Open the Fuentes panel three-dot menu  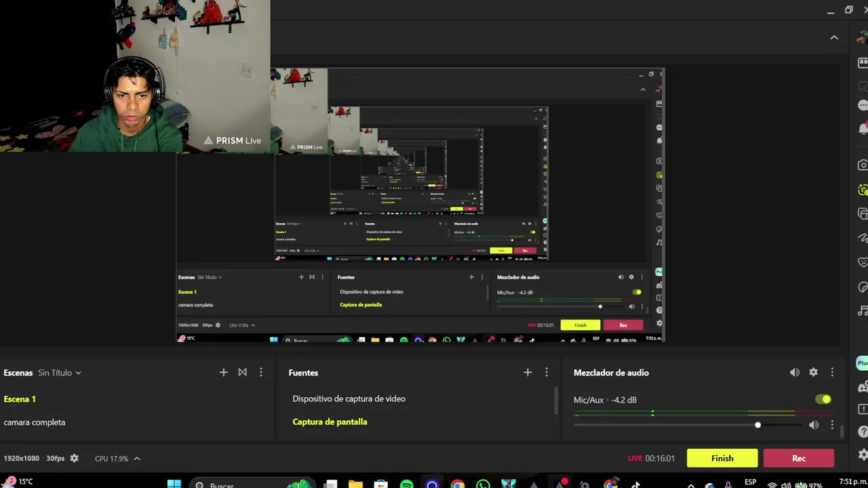547,372
